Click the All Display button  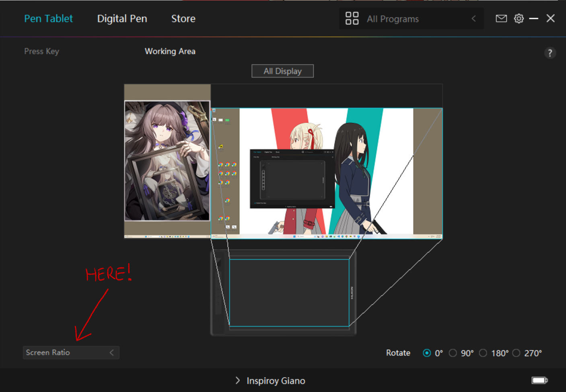(x=282, y=71)
